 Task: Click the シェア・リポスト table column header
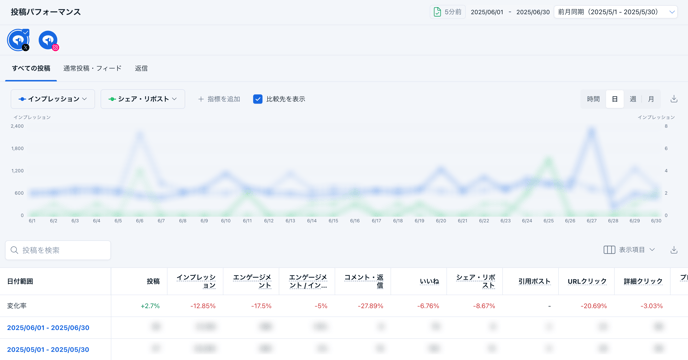click(476, 281)
